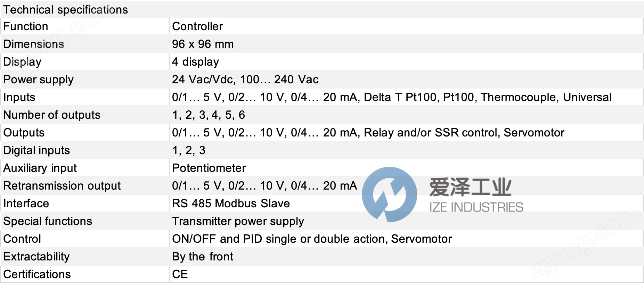Select the Technical specifications header row

tap(322, 9)
